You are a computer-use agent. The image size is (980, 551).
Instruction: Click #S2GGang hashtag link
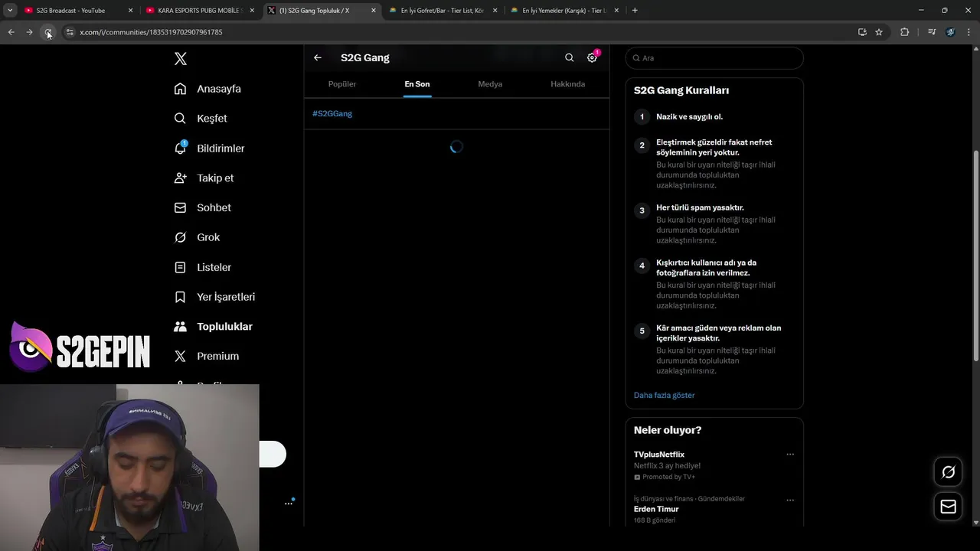point(332,113)
